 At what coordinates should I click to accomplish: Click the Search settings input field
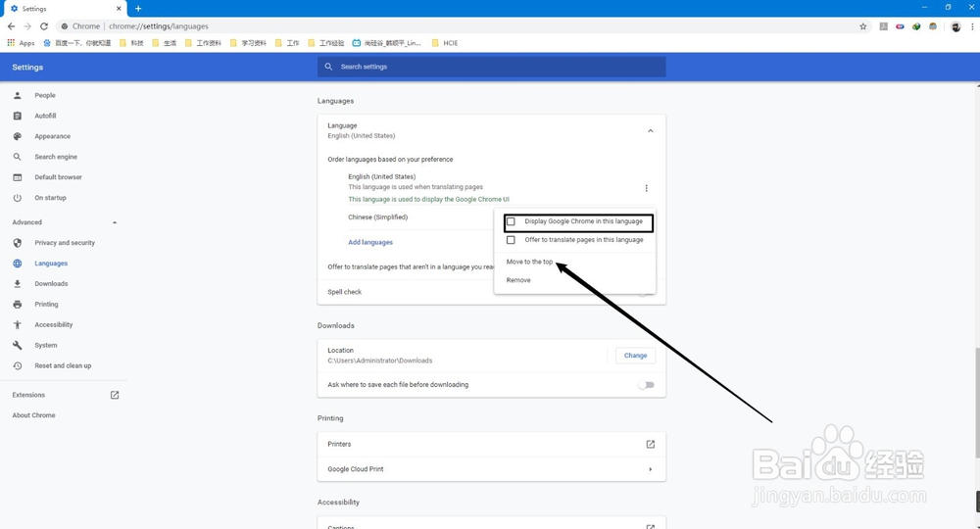pos(491,67)
